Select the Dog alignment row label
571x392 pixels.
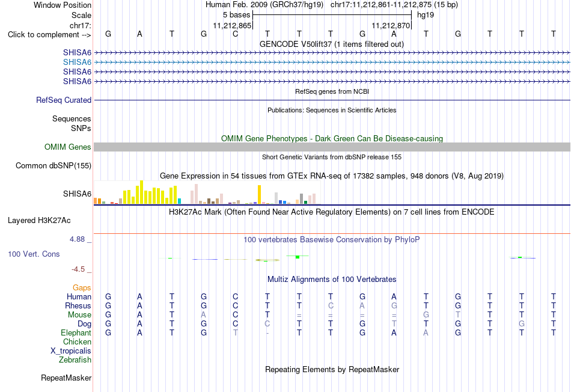[x=84, y=324]
